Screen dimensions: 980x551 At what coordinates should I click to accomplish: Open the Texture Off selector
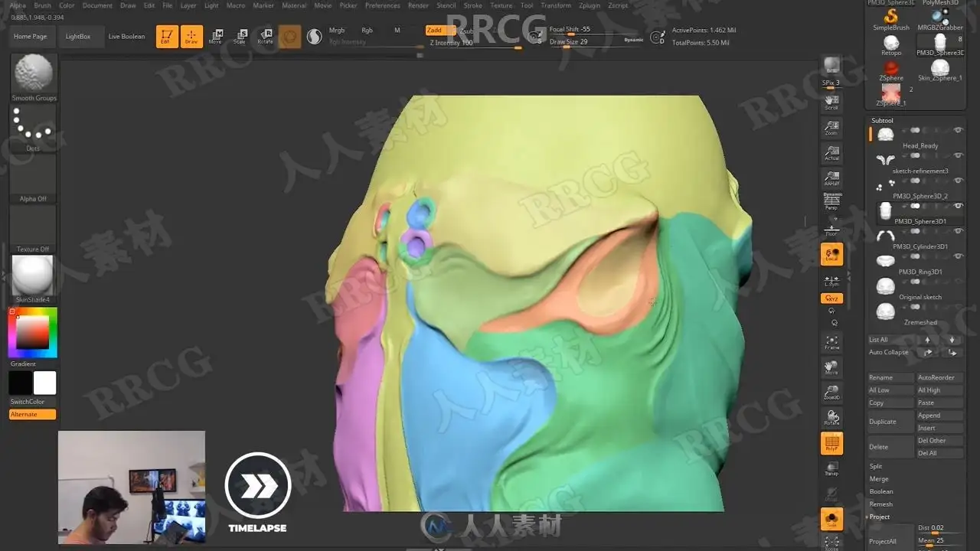[33, 229]
